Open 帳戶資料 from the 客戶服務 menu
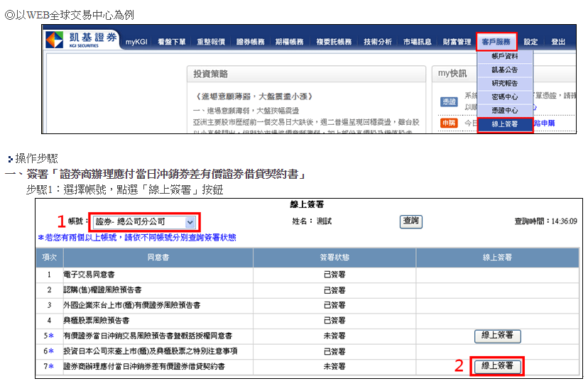This screenshot has width=588, height=386. tap(505, 56)
